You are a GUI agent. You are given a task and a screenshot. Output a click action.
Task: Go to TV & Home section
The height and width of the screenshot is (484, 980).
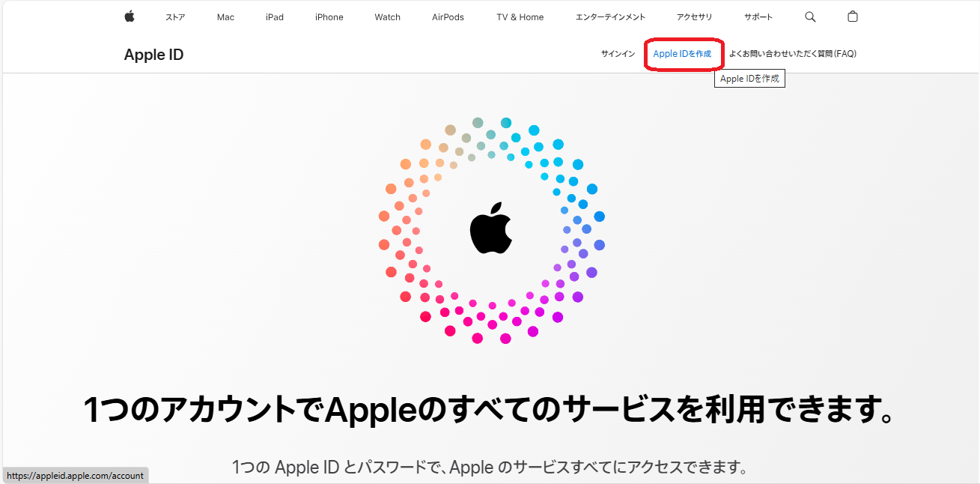click(x=520, y=17)
